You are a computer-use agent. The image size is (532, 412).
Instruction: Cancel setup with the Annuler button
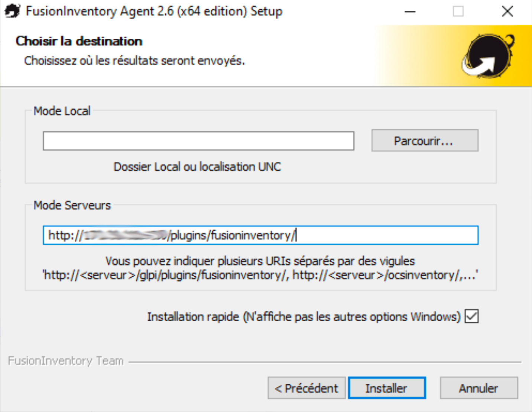[x=479, y=388]
